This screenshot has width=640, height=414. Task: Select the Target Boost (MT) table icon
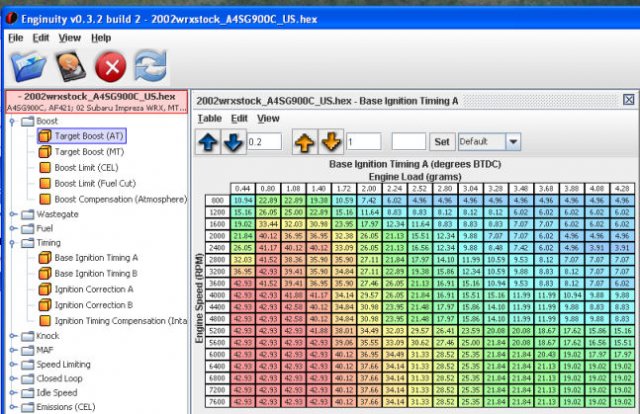[45, 152]
